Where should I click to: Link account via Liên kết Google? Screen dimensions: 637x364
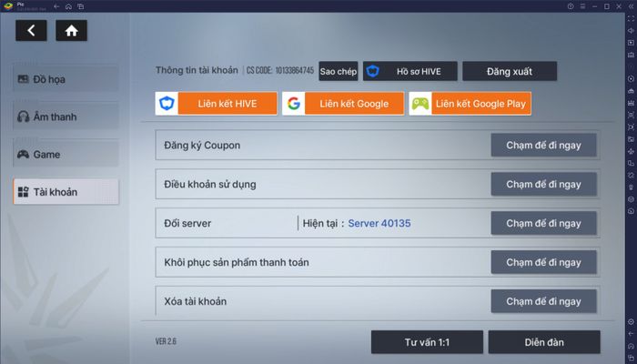(343, 104)
